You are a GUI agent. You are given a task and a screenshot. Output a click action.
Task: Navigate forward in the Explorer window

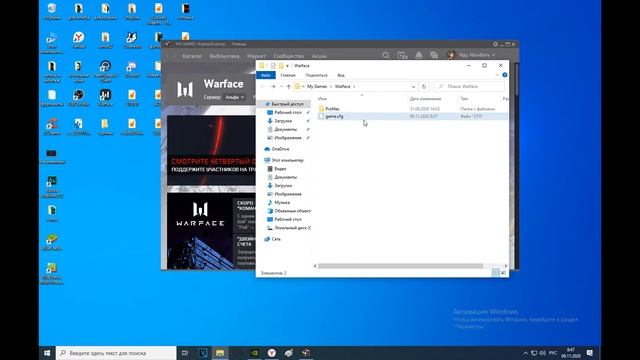pos(273,87)
